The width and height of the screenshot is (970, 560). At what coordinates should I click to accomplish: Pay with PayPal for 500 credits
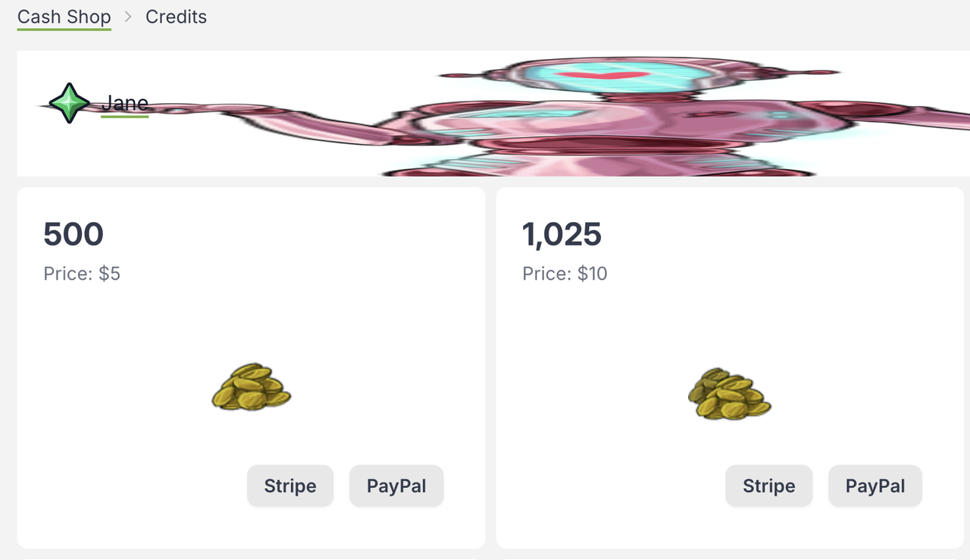[x=396, y=486]
